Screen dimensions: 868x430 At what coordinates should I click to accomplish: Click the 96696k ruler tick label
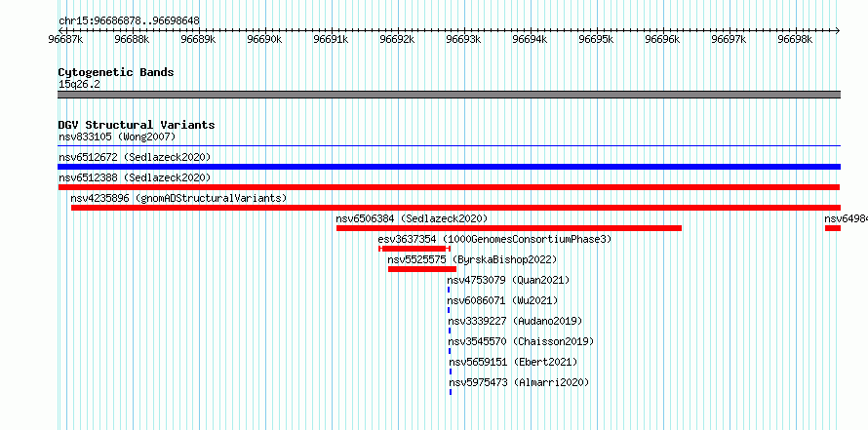663,39
